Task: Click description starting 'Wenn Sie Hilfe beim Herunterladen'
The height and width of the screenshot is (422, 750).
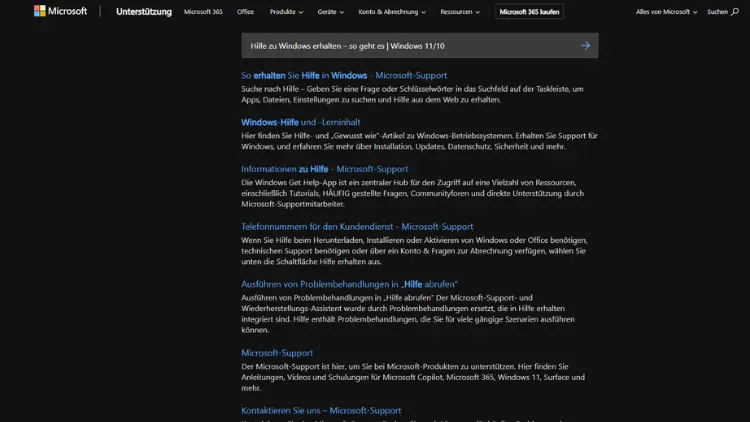Action: [414, 251]
